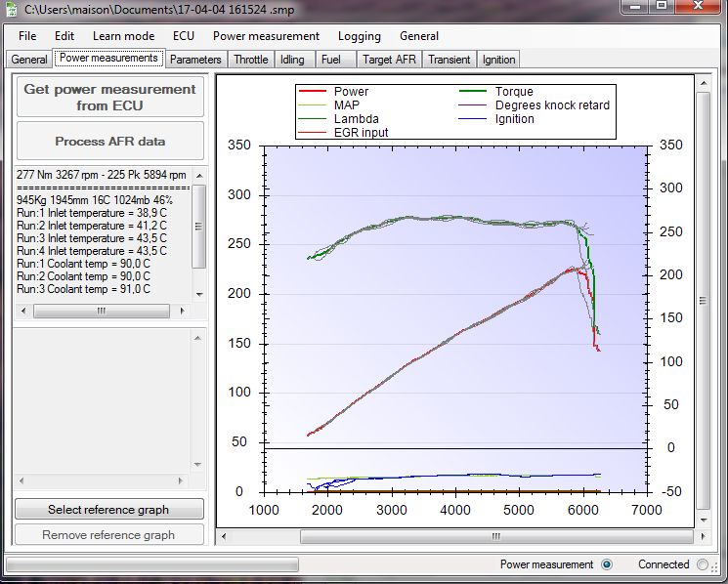This screenshot has height=584, width=728.
Task: Expand the Learn mode menu
Action: [x=123, y=36]
